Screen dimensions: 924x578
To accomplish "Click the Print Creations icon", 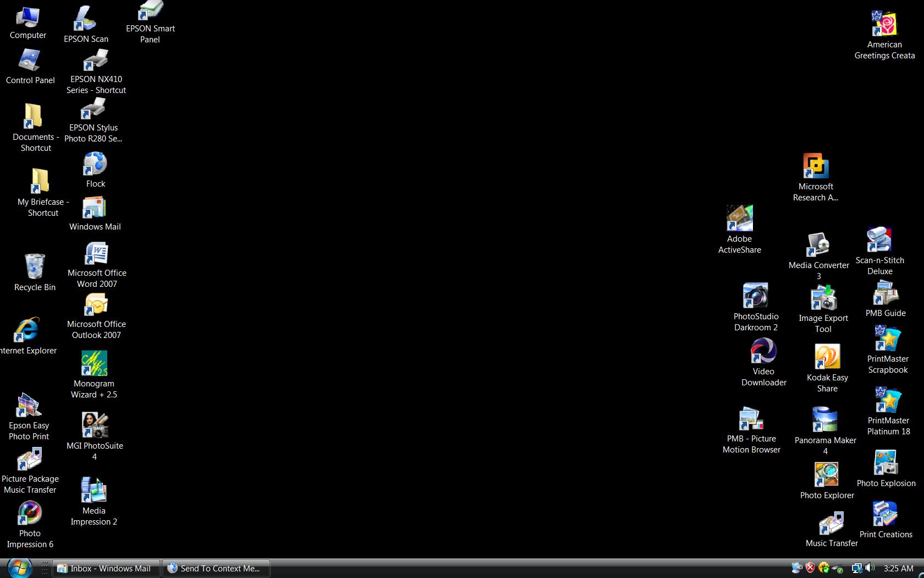I will tap(886, 514).
